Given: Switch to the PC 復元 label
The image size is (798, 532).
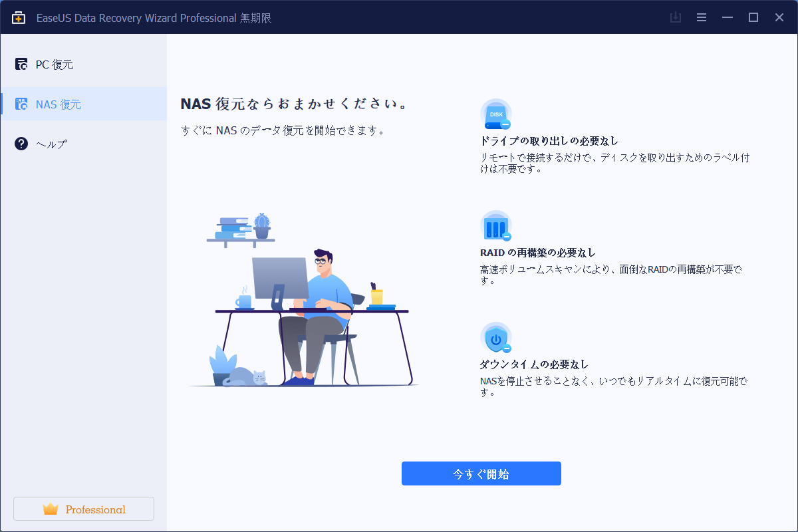Looking at the screenshot, I should point(54,65).
